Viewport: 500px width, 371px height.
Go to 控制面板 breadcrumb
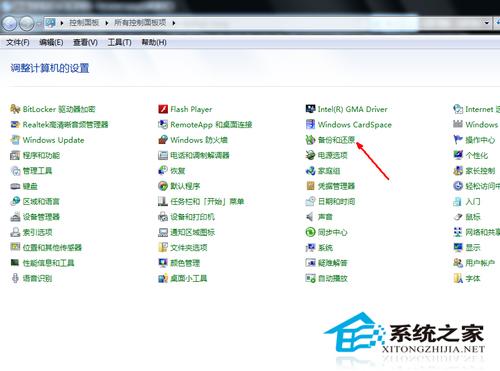tap(84, 23)
